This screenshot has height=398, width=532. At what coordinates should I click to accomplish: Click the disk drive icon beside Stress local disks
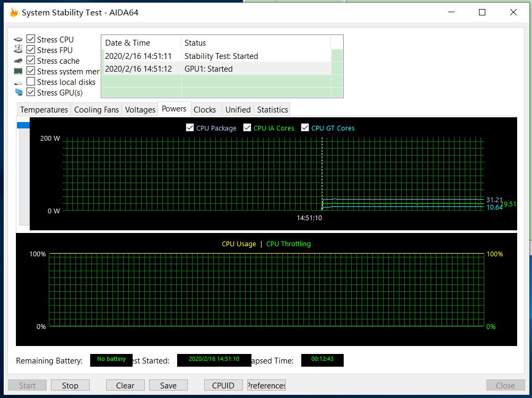coord(18,82)
